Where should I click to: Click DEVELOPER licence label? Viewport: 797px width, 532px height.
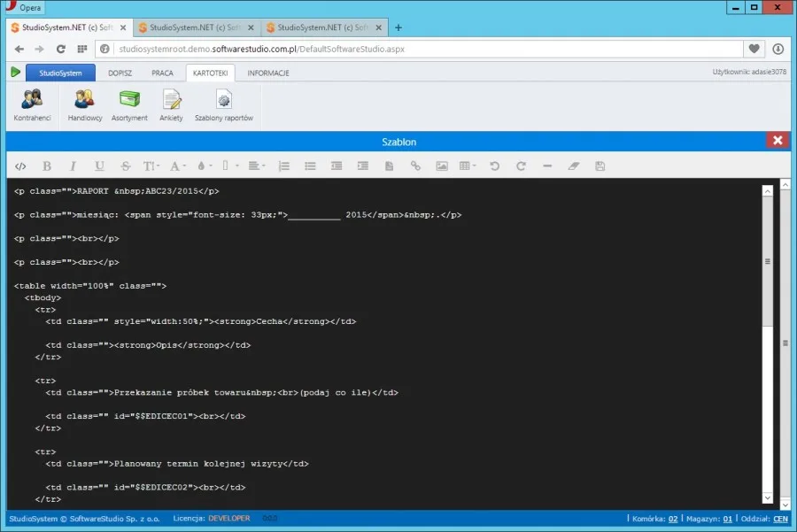(229, 519)
